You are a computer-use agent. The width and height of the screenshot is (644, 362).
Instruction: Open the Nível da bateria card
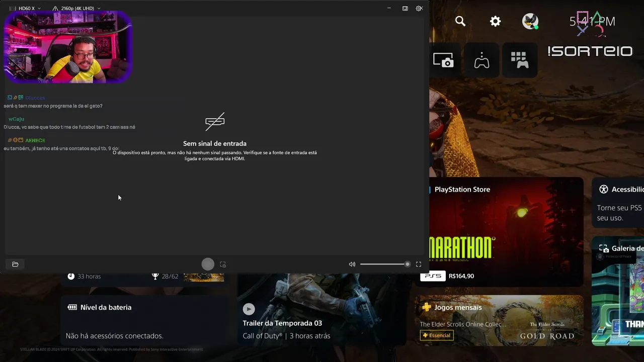click(x=143, y=320)
